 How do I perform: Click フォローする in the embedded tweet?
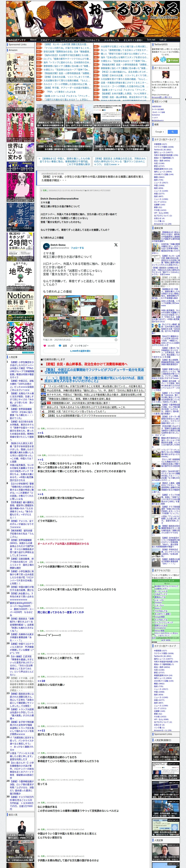[x=77, y=248]
